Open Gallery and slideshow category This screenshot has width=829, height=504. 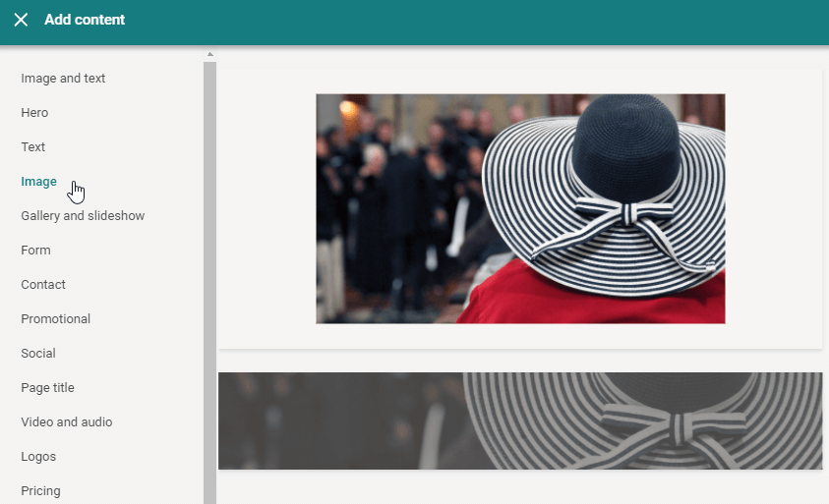click(83, 216)
